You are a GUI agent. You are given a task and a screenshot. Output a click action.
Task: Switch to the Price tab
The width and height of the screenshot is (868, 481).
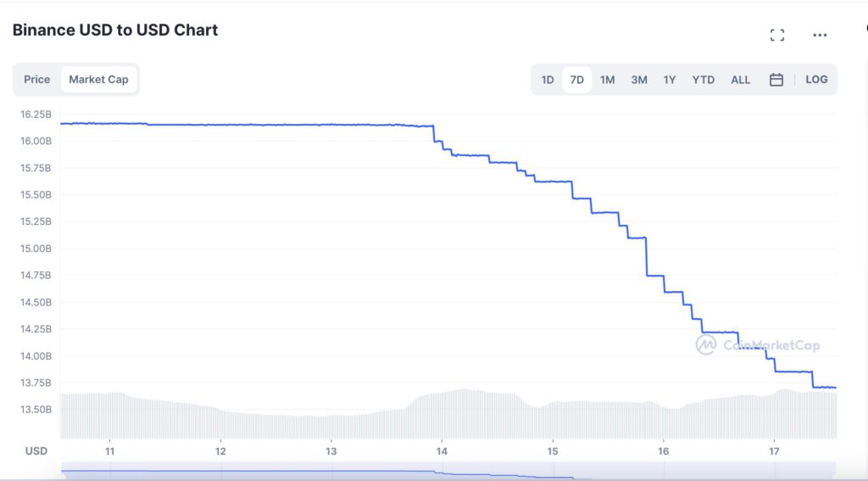[37, 79]
